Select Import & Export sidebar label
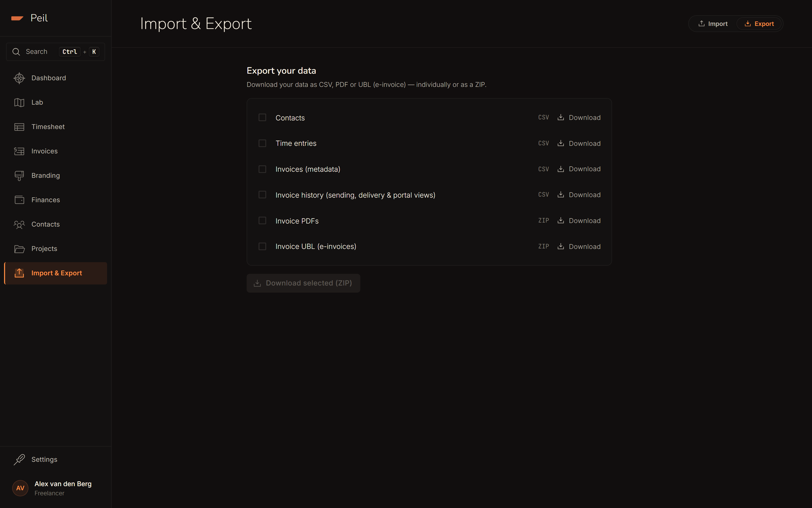This screenshot has width=812, height=508. coord(56,273)
